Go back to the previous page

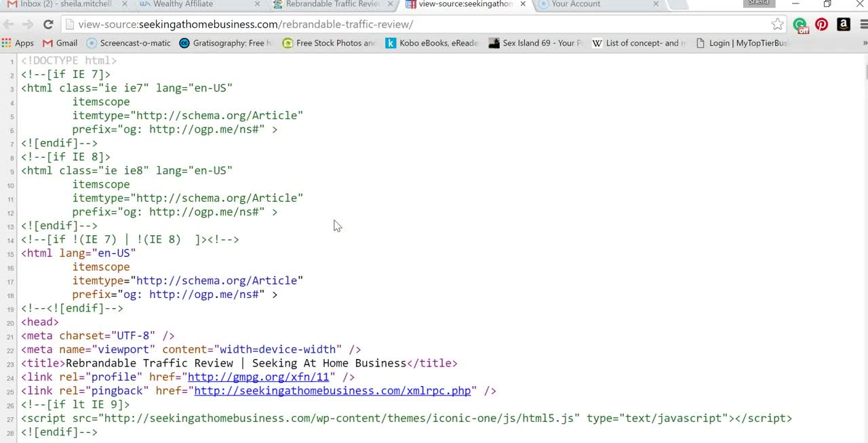coord(9,24)
